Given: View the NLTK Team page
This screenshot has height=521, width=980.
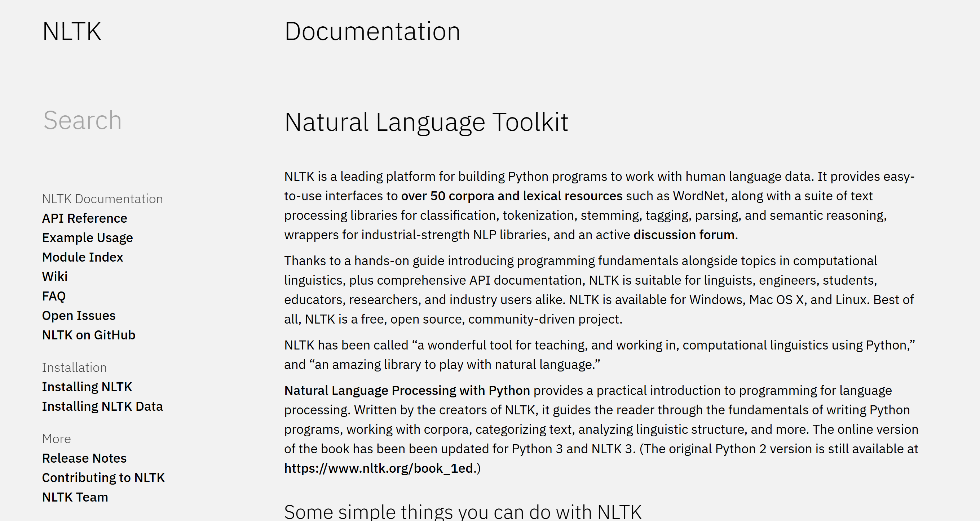Looking at the screenshot, I should click(x=75, y=496).
